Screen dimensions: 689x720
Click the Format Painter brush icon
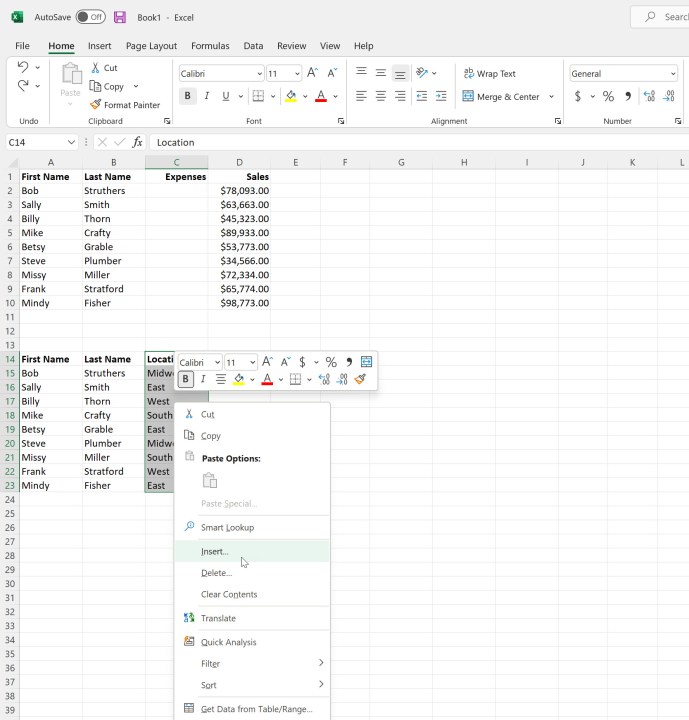click(96, 105)
